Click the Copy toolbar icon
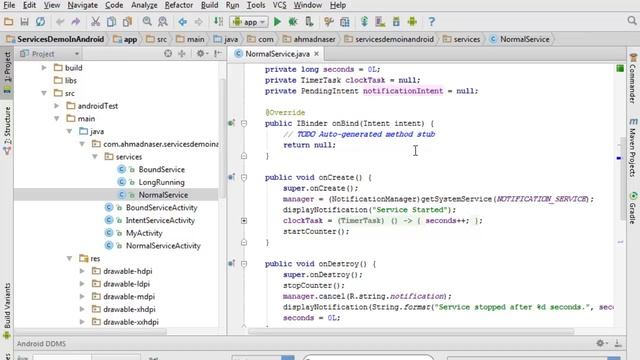The width and height of the screenshot is (640, 360). [111, 22]
